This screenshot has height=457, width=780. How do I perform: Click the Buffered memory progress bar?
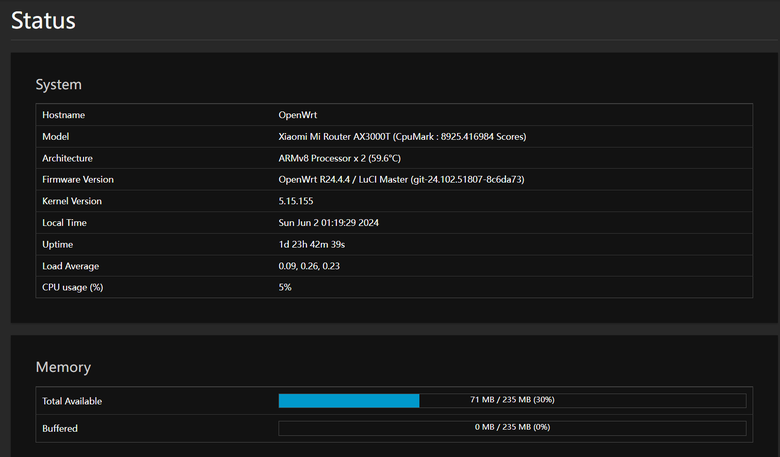click(x=512, y=428)
